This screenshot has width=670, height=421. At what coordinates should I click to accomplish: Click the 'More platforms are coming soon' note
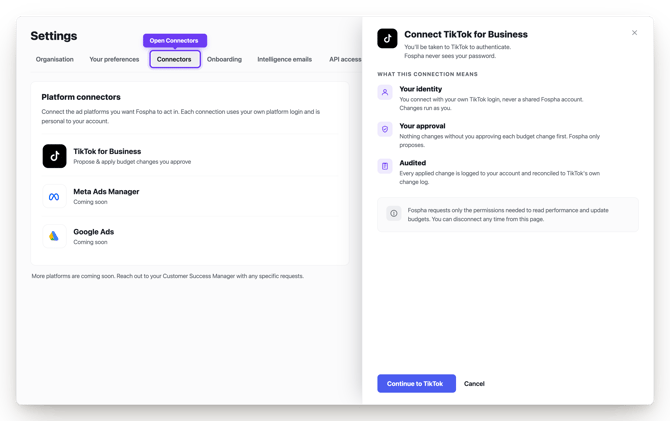(168, 276)
